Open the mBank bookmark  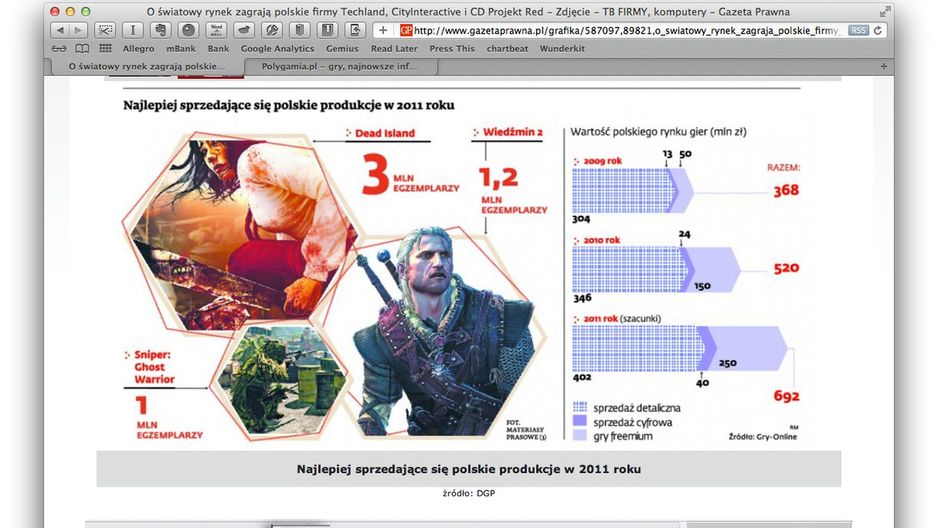(181, 48)
